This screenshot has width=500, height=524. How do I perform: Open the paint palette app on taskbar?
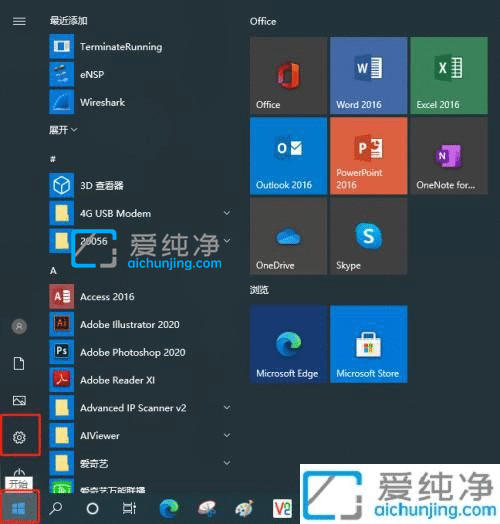[x=245, y=509]
